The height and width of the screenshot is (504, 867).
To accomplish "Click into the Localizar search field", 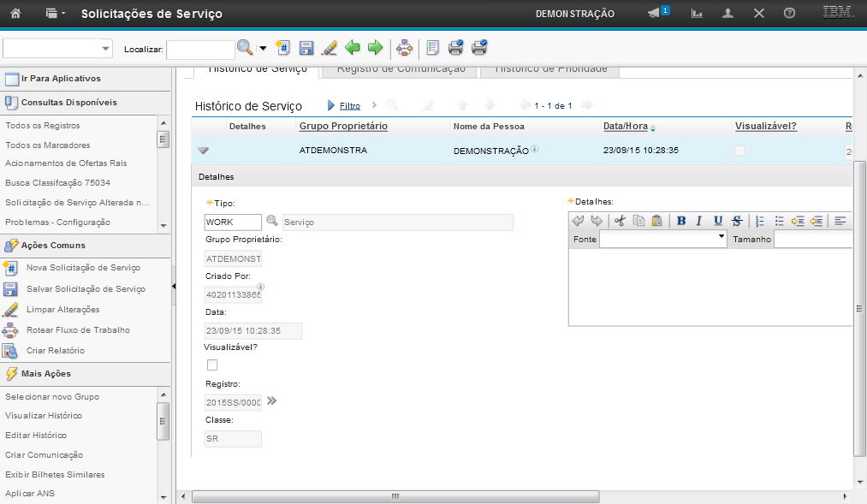I will [x=200, y=50].
